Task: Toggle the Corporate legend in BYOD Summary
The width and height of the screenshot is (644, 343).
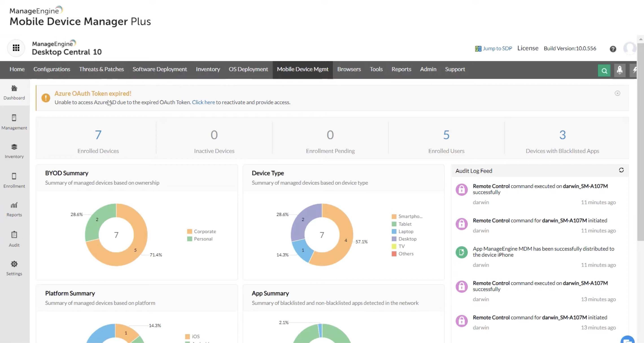Action: [202, 231]
